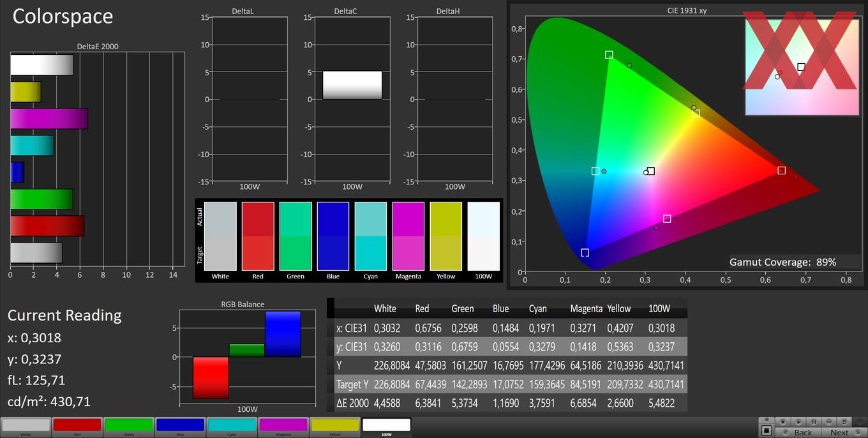Image resolution: width=868 pixels, height=438 pixels.
Task: Click the "cd/m²: 430,71" reading
Action: [49, 402]
